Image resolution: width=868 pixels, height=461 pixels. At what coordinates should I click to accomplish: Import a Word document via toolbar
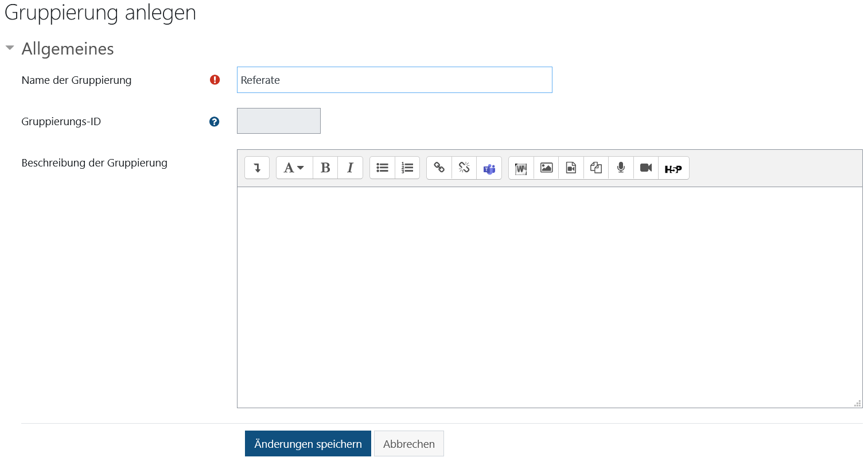521,168
